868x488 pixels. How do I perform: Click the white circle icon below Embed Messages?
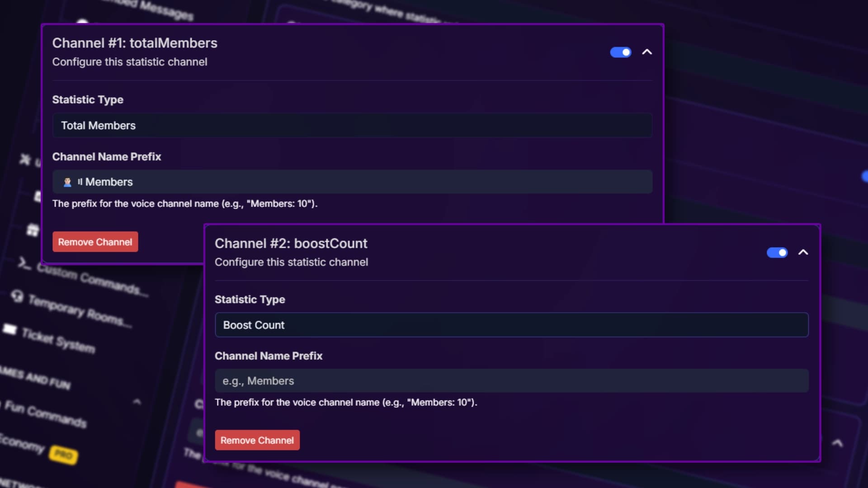pos(84,22)
